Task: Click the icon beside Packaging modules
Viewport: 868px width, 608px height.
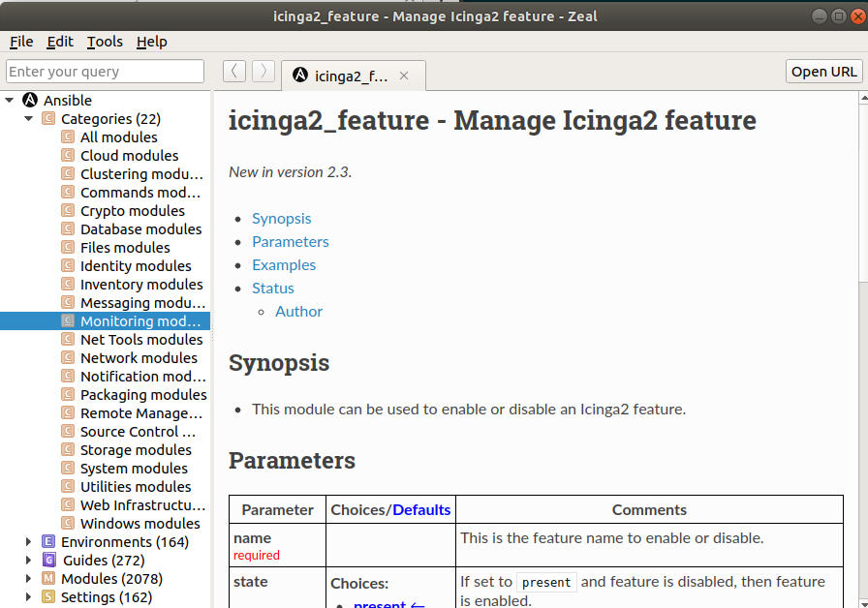Action: point(68,394)
